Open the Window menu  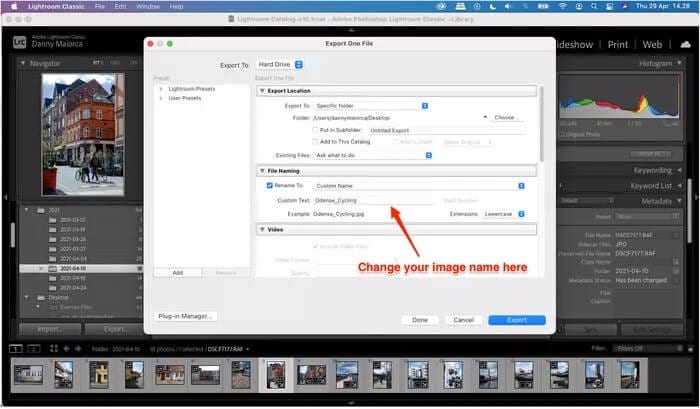tap(148, 6)
